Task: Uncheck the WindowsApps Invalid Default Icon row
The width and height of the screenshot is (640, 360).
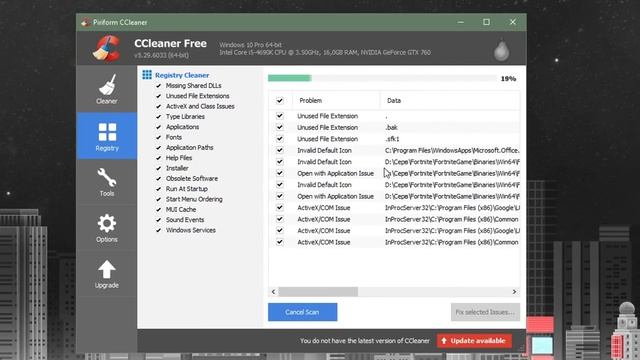Action: 280,150
